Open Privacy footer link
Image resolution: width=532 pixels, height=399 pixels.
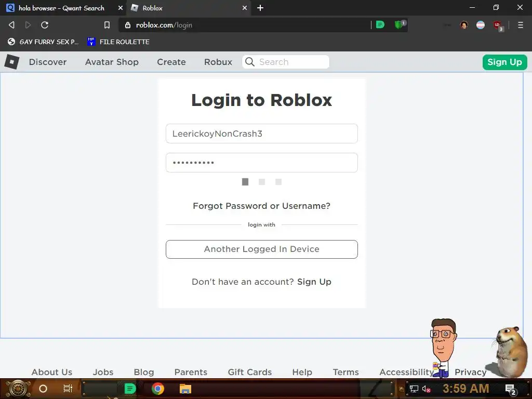[x=471, y=372]
